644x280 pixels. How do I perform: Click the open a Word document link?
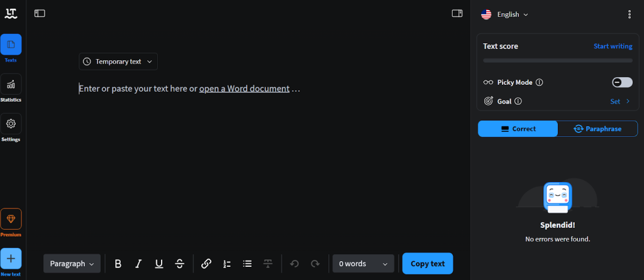[244, 89]
